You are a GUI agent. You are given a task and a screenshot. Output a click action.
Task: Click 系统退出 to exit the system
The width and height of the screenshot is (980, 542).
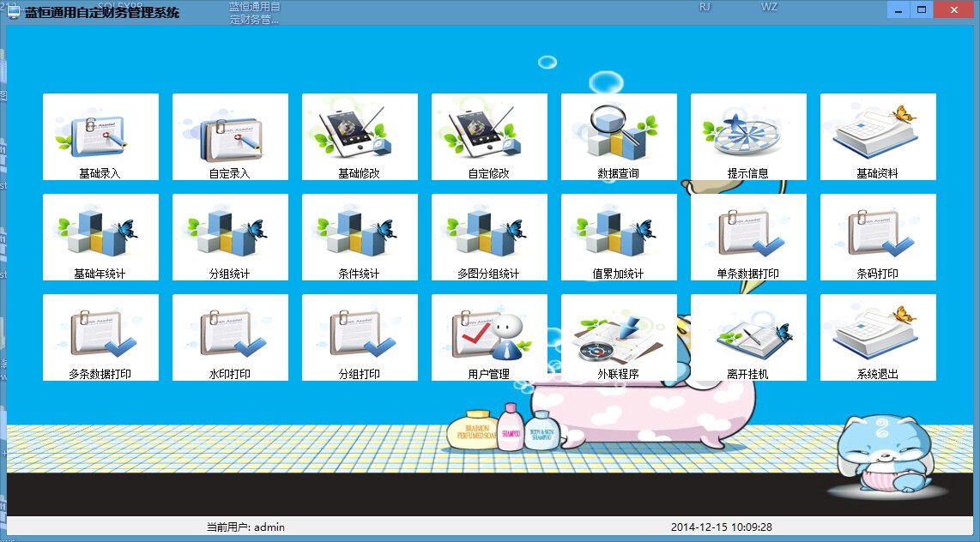tap(878, 337)
